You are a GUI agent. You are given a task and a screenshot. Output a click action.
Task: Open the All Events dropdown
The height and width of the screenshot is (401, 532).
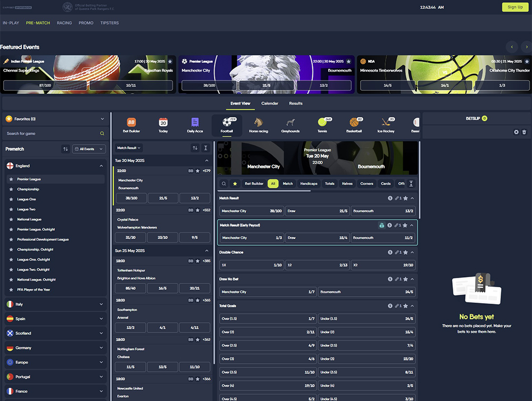89,149
